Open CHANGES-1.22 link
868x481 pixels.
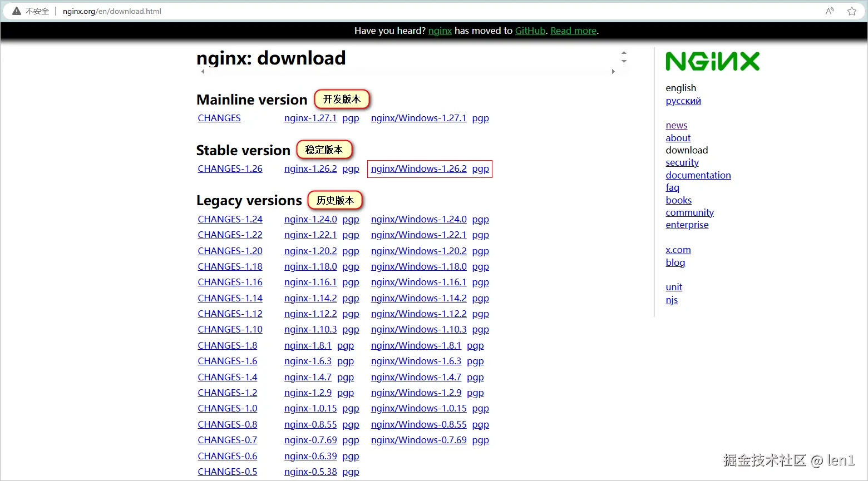pyautogui.click(x=230, y=235)
